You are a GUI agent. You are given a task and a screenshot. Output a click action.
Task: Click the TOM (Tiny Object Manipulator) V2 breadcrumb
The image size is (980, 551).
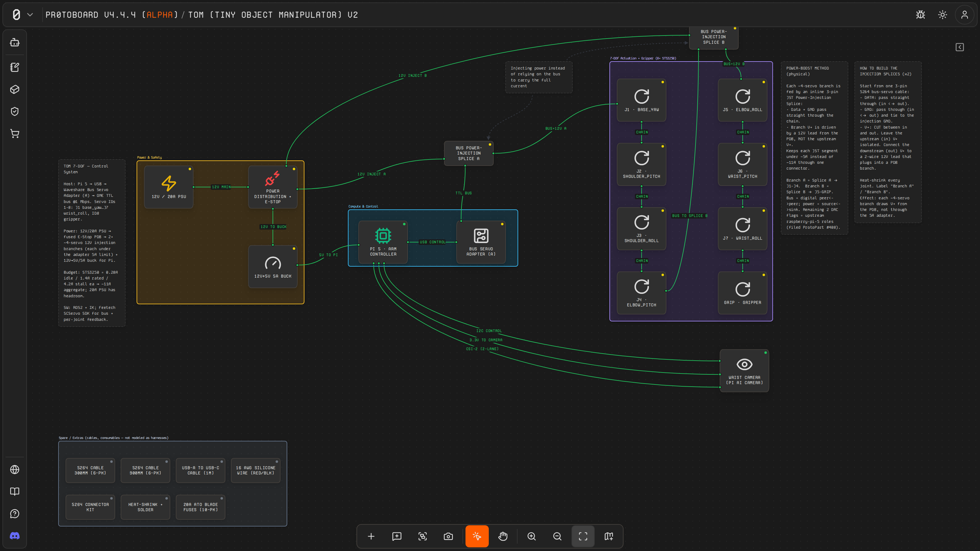point(273,15)
